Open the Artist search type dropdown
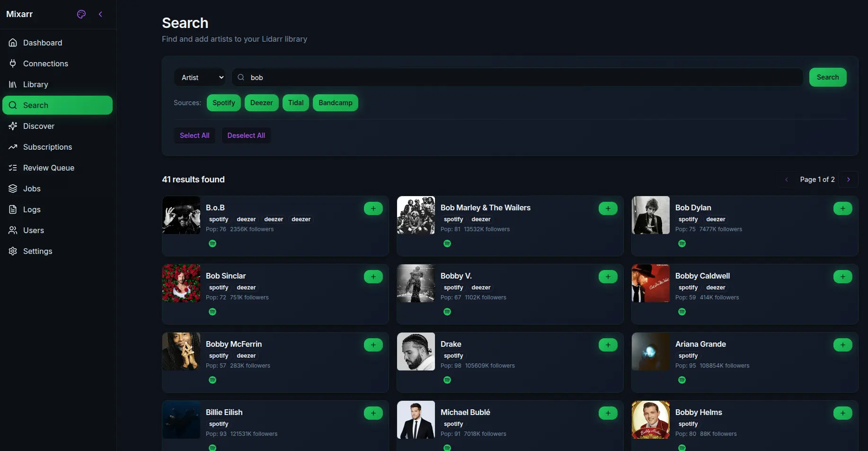 [202, 78]
